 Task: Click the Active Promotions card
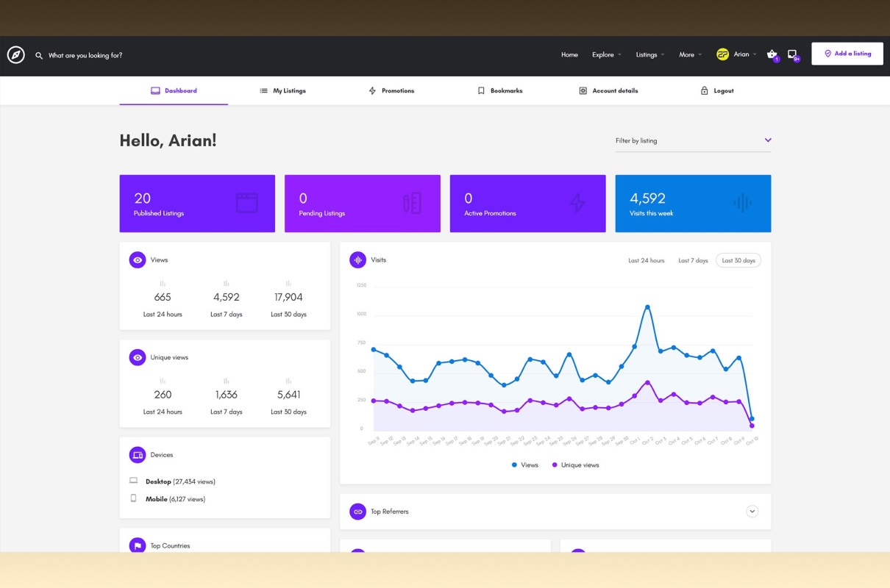527,204
